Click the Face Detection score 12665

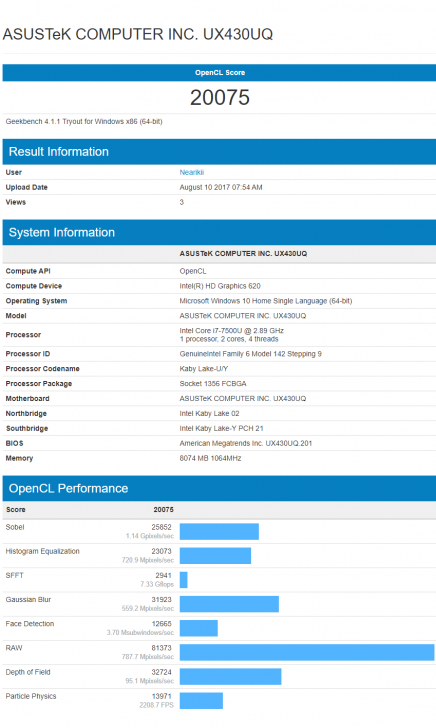pos(161,624)
